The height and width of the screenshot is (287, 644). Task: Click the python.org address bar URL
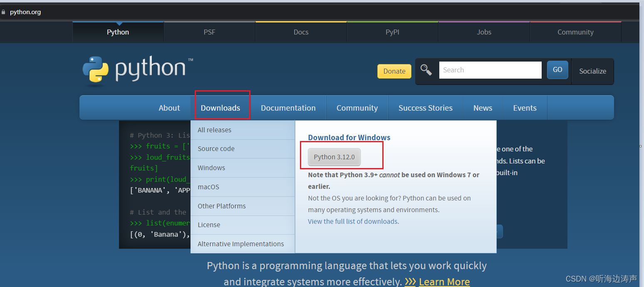coord(25,12)
